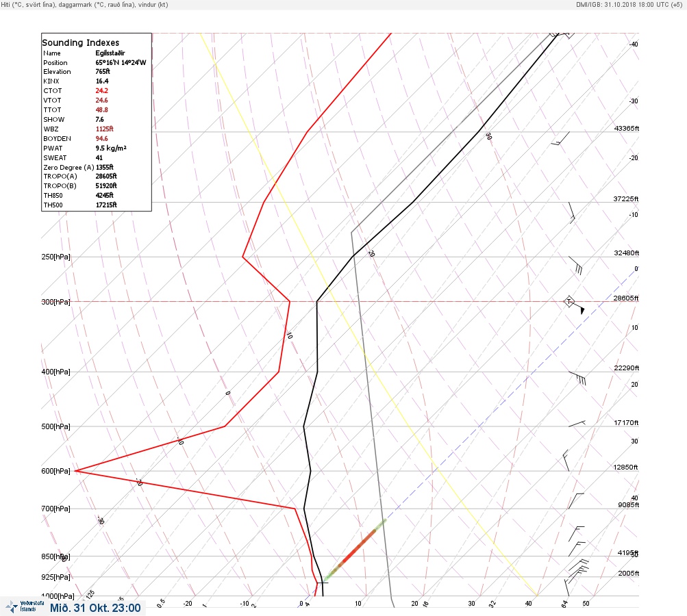This screenshot has height=616, width=687.
Task: Click the SHOW value 7.6
Action: click(x=99, y=120)
